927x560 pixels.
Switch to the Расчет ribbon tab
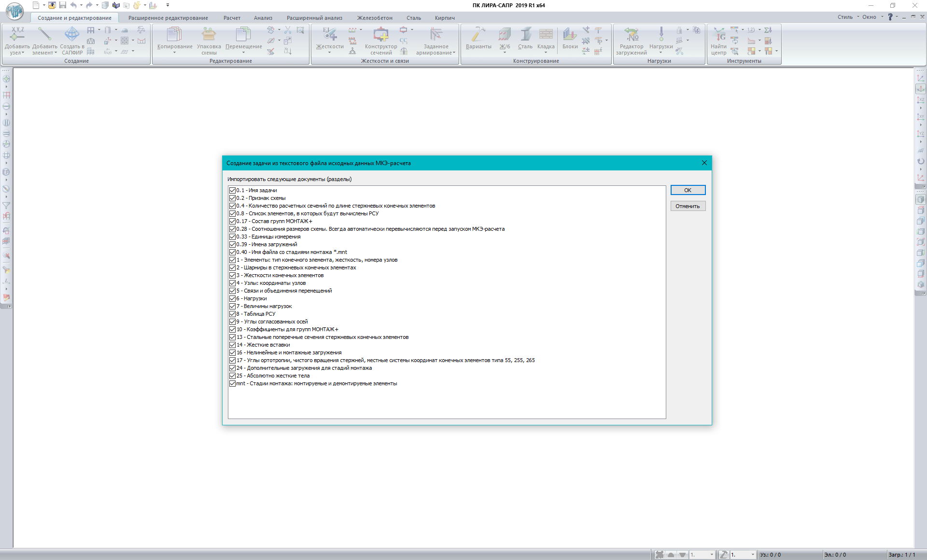tap(232, 18)
